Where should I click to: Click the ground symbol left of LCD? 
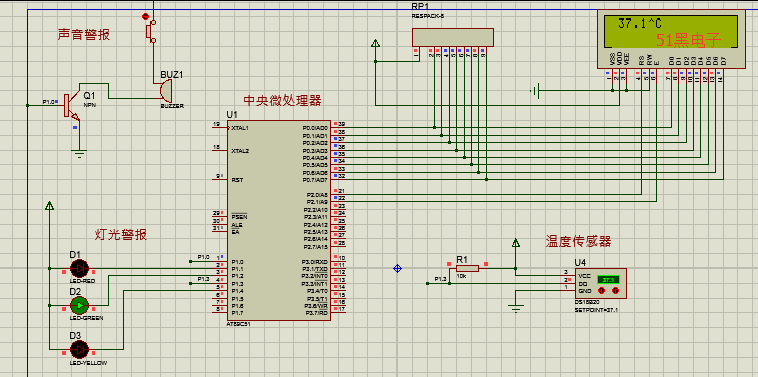click(x=535, y=90)
